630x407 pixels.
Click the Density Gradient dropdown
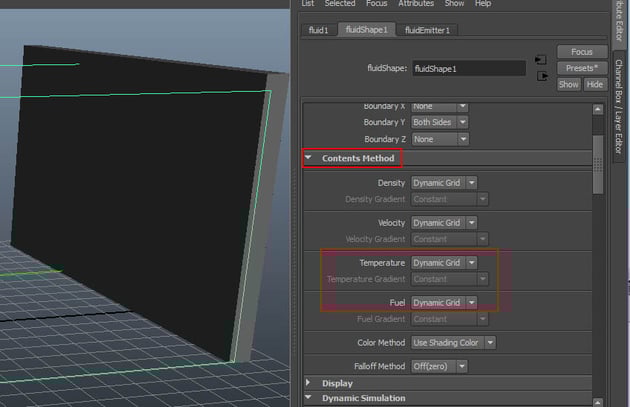(450, 199)
